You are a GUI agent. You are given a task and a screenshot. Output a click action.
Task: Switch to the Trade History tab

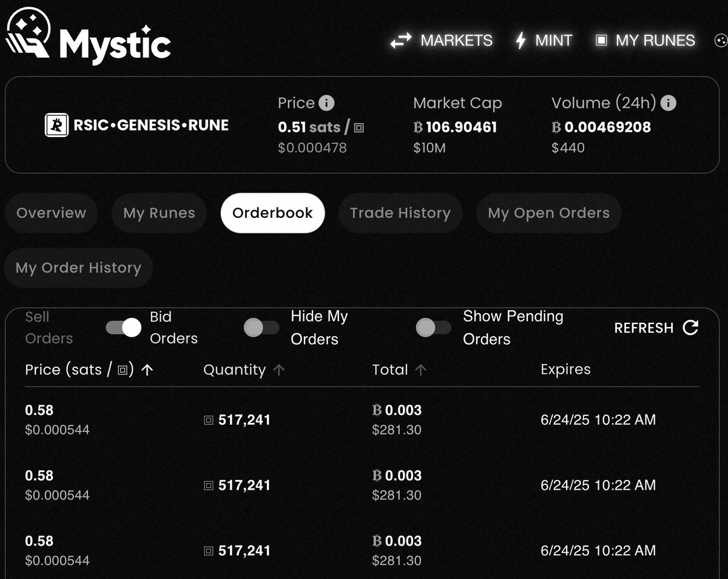point(400,213)
